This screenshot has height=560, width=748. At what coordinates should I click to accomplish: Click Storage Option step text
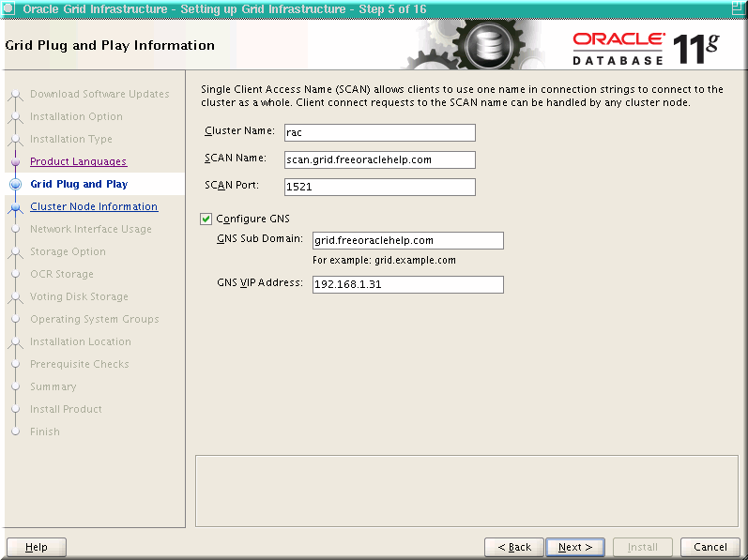[x=68, y=251]
